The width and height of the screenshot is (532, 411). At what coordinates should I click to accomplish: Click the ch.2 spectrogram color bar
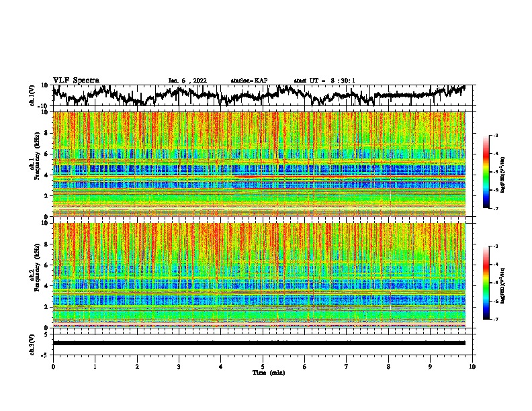[486, 283]
